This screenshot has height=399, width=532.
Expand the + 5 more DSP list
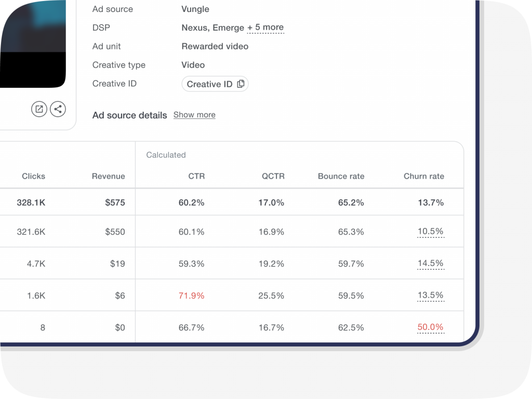point(265,28)
